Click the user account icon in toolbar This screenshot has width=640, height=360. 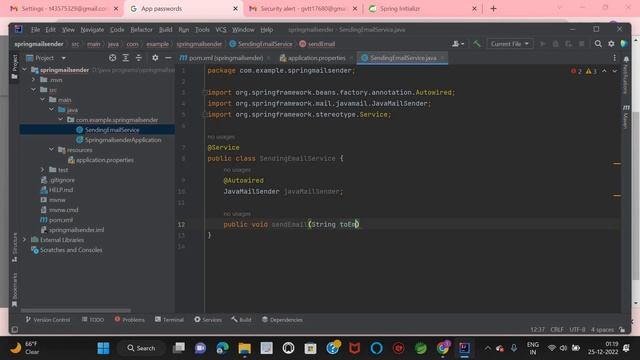(458, 44)
